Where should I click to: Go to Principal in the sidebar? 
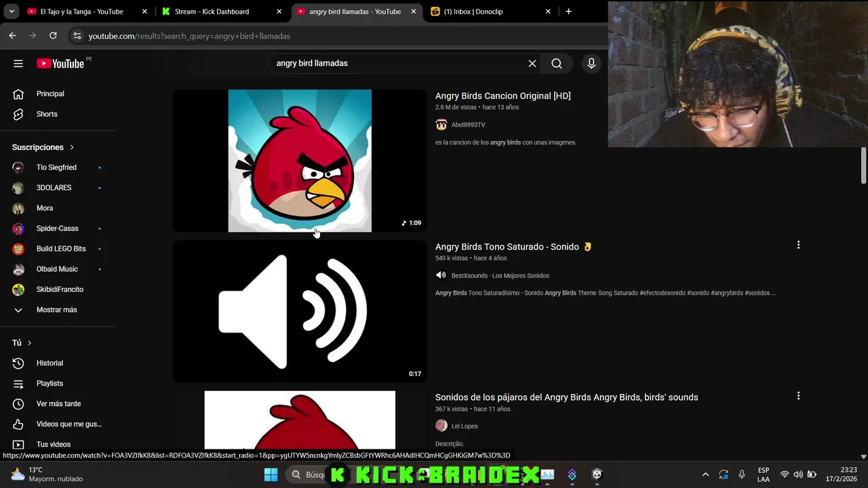coord(50,94)
